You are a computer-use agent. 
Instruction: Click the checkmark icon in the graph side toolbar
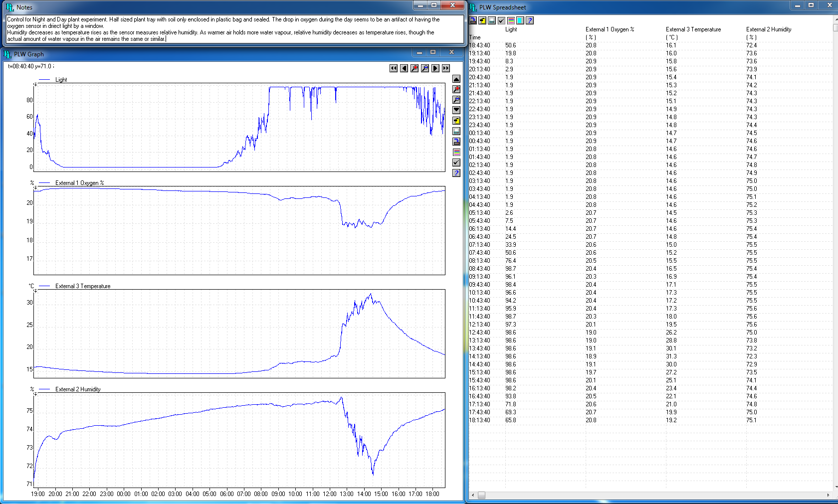(456, 163)
